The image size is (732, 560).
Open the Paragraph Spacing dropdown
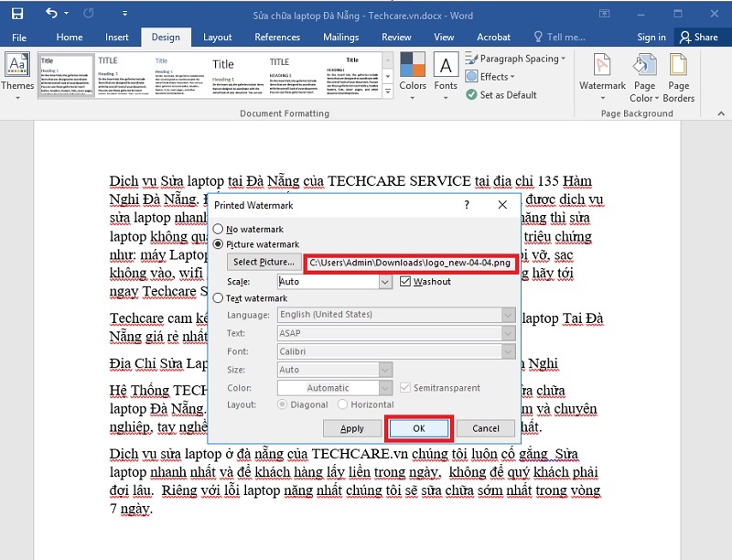[x=517, y=59]
